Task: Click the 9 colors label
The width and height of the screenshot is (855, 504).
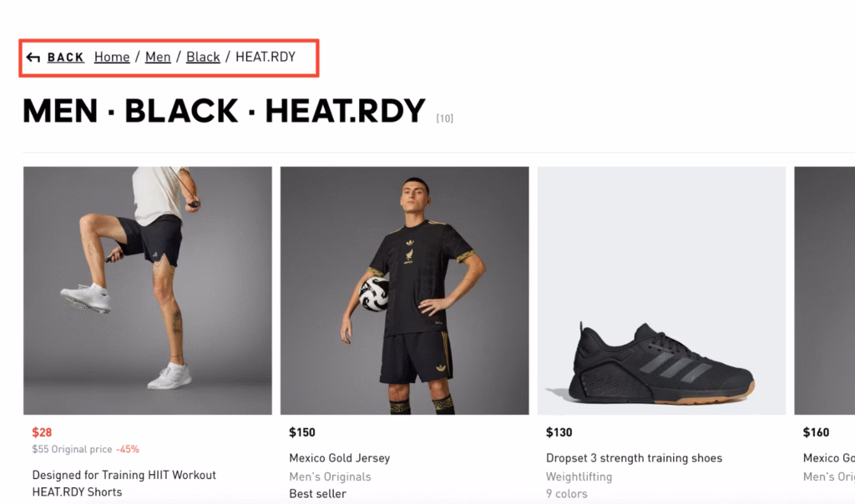Action: point(566,493)
